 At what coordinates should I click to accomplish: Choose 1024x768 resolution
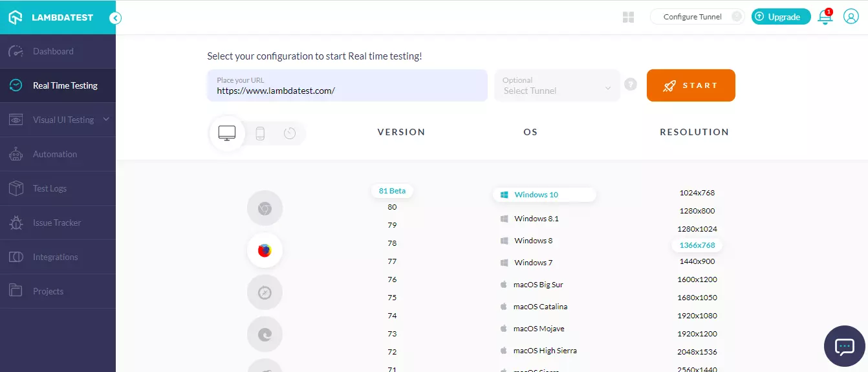(697, 193)
